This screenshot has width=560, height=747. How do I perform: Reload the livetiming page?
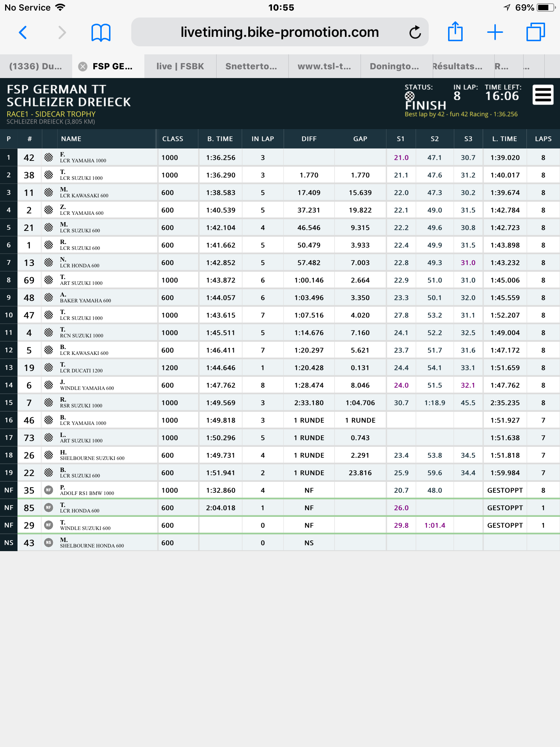tap(415, 32)
